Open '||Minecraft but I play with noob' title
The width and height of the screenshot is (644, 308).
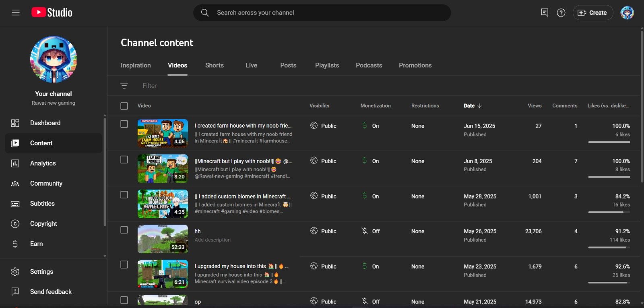tap(243, 161)
